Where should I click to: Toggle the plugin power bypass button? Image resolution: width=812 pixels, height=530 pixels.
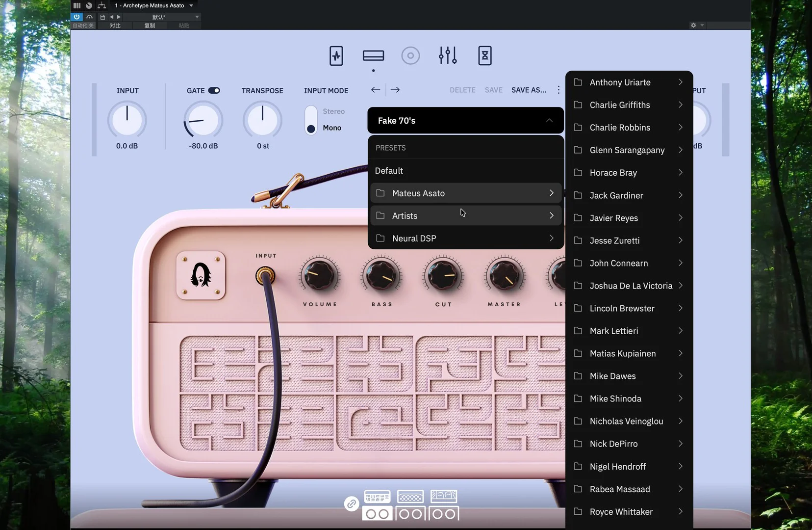tap(76, 17)
